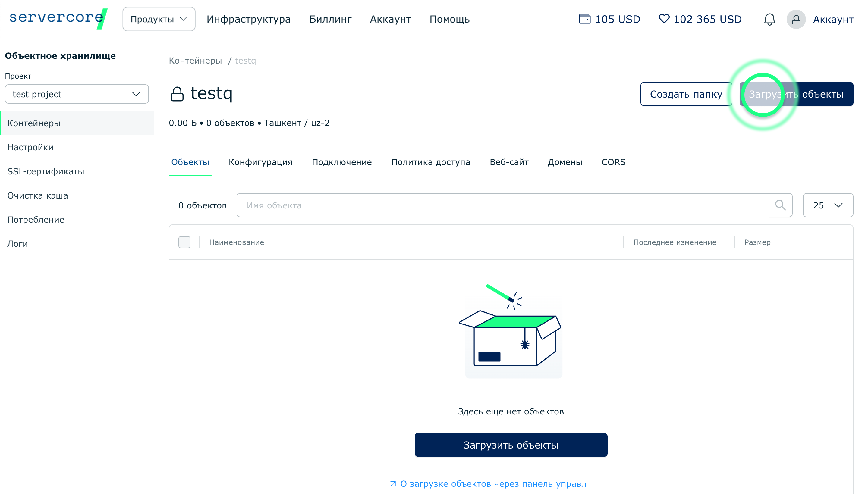The height and width of the screenshot is (494, 868).
Task: Click the wallet balance icon
Action: (x=585, y=19)
